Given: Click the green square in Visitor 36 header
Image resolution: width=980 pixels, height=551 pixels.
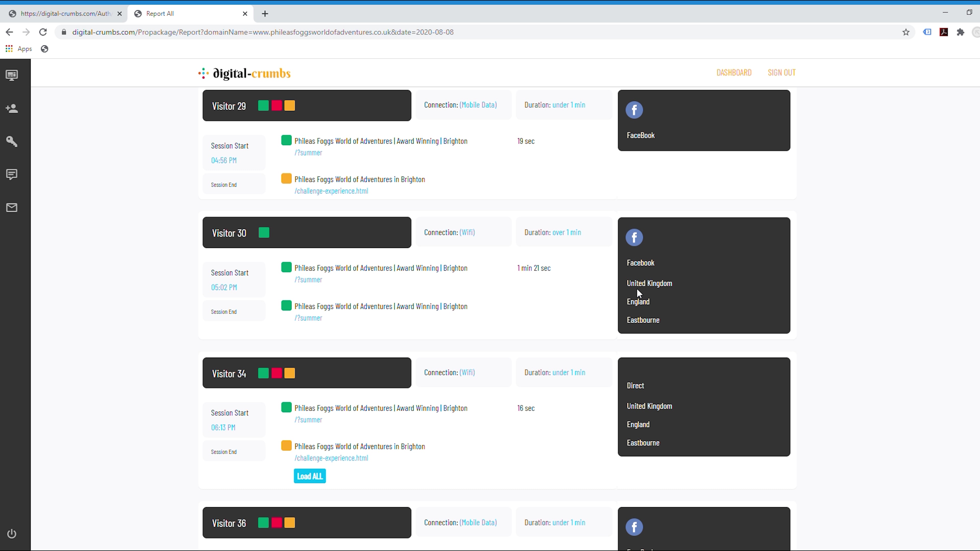Looking at the screenshot, I should [x=263, y=523].
